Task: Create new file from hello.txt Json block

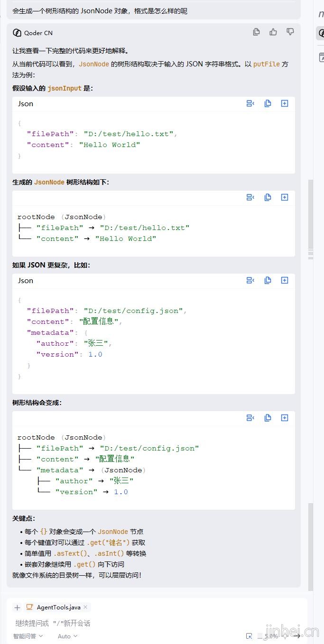Action: point(285,103)
